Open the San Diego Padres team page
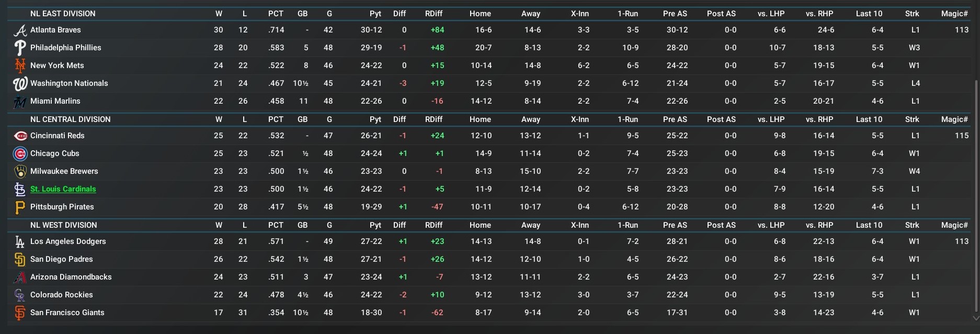 61,259
